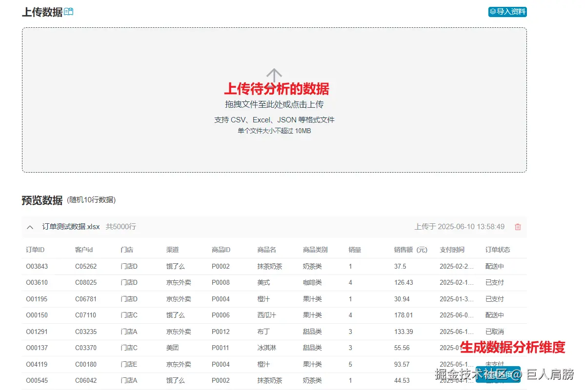The image size is (585, 392).
Task: Click the 咖啡类 category cell
Action: 312,283
